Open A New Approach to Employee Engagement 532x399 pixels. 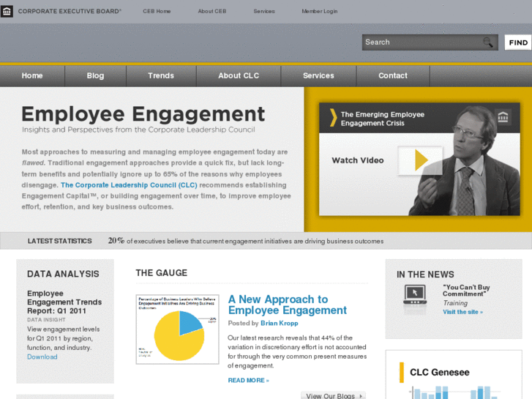tap(287, 305)
